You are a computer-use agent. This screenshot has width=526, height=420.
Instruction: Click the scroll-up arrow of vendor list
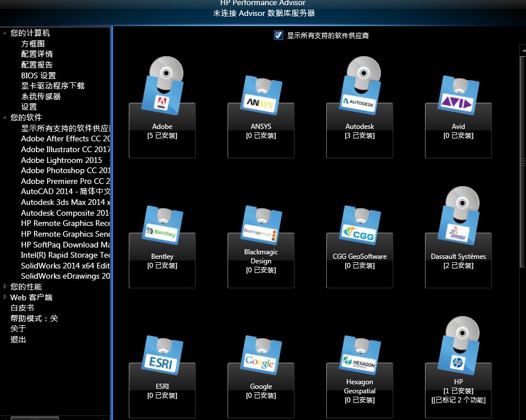tap(523, 51)
